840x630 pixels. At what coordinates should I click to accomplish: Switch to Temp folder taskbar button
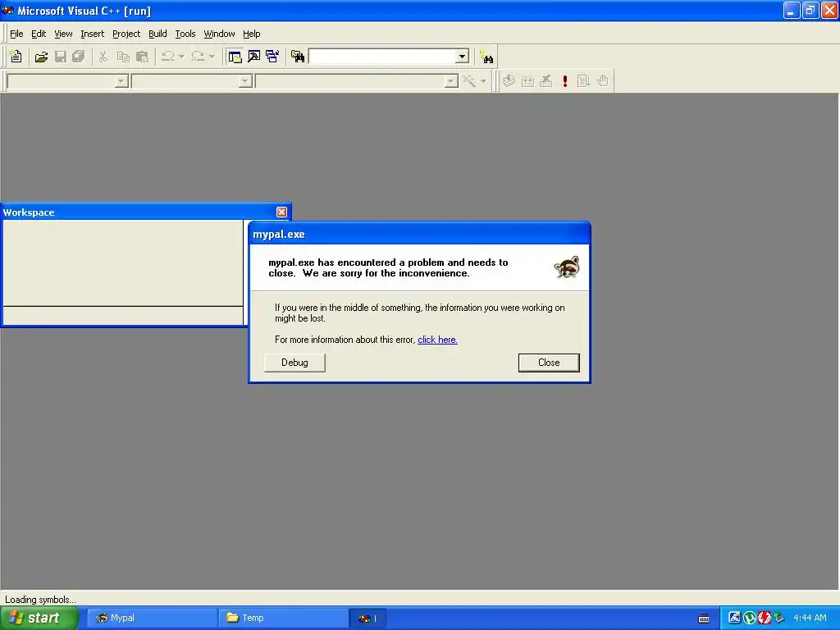coord(283,618)
